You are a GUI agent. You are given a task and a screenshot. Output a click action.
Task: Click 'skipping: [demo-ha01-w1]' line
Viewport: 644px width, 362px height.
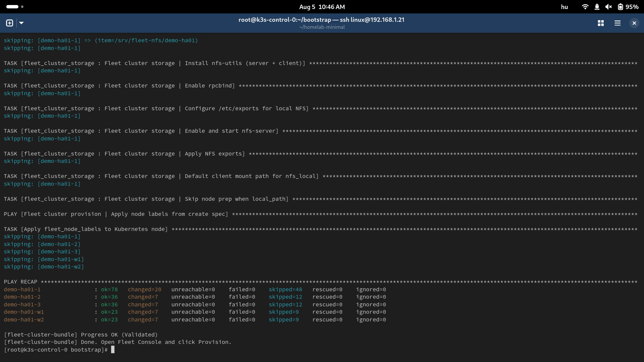pyautogui.click(x=44, y=259)
